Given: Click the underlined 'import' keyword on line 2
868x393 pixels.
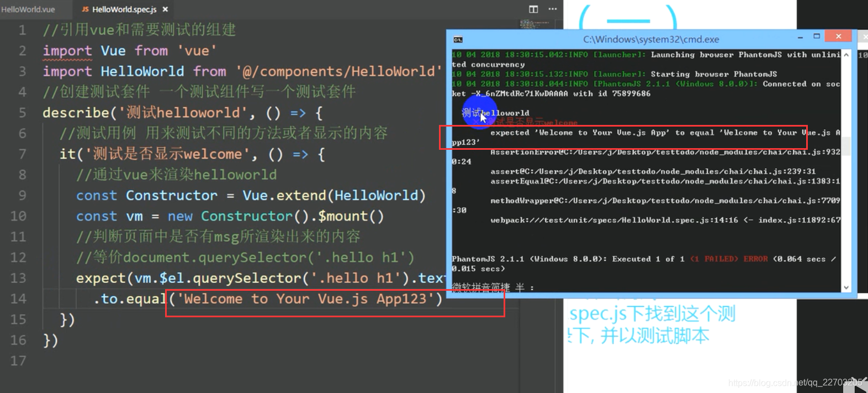Looking at the screenshot, I should (67, 51).
